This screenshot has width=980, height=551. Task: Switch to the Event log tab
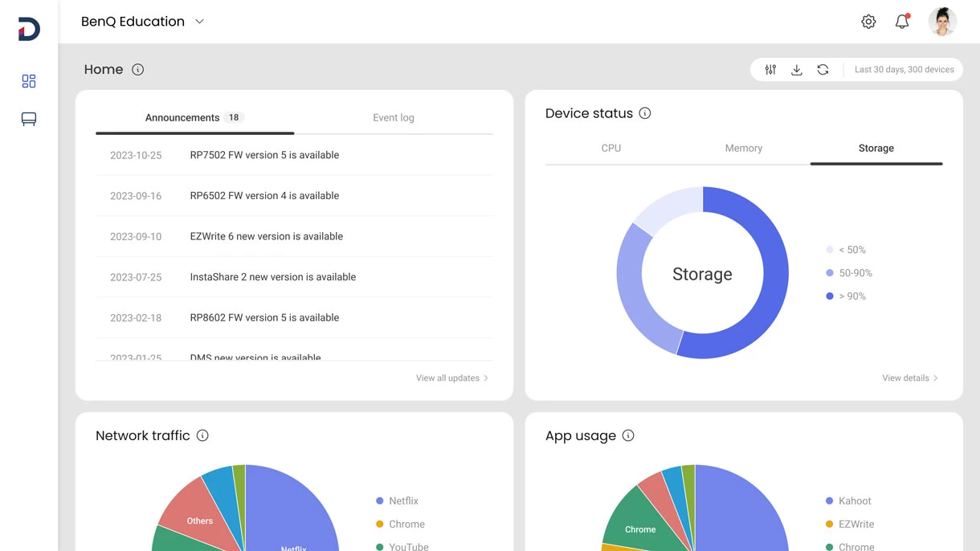[x=394, y=118]
